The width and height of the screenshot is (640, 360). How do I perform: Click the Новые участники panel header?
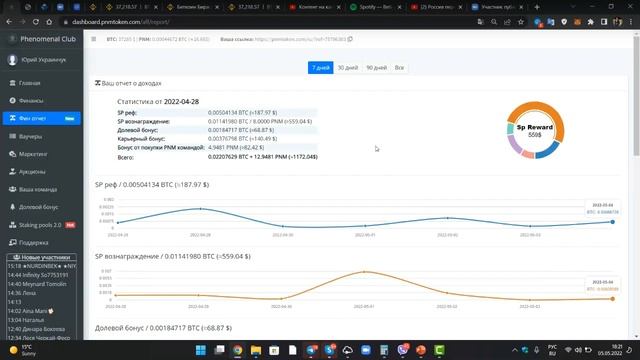coord(42,258)
